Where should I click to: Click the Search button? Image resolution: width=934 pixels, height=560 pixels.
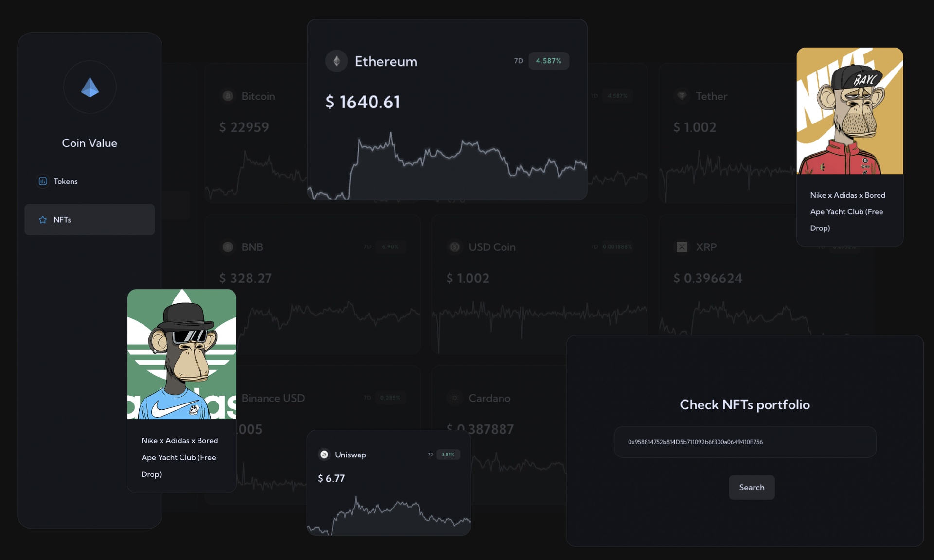[x=752, y=487]
